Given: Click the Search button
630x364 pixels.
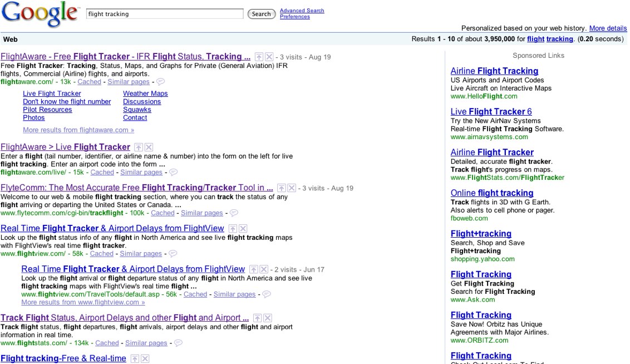Looking at the screenshot, I should 261,14.
